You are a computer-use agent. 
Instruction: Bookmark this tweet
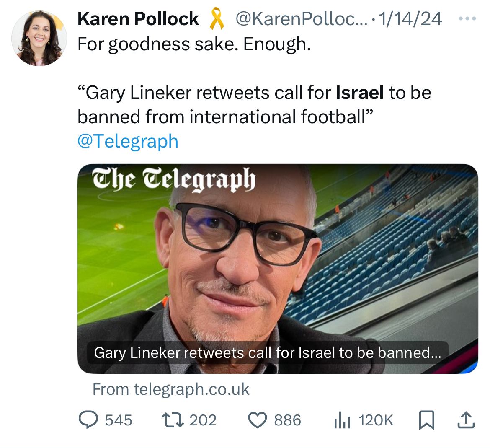coord(427,420)
